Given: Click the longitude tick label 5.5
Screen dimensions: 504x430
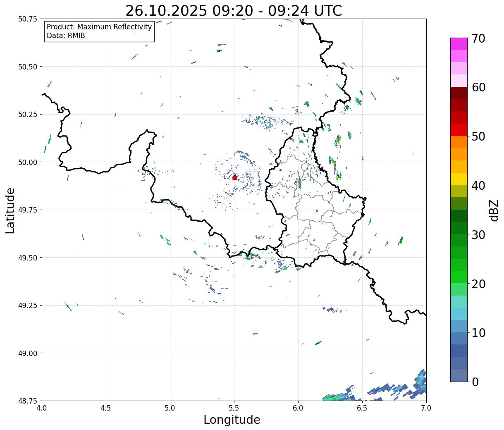Looking at the screenshot, I should pyautogui.click(x=234, y=408).
